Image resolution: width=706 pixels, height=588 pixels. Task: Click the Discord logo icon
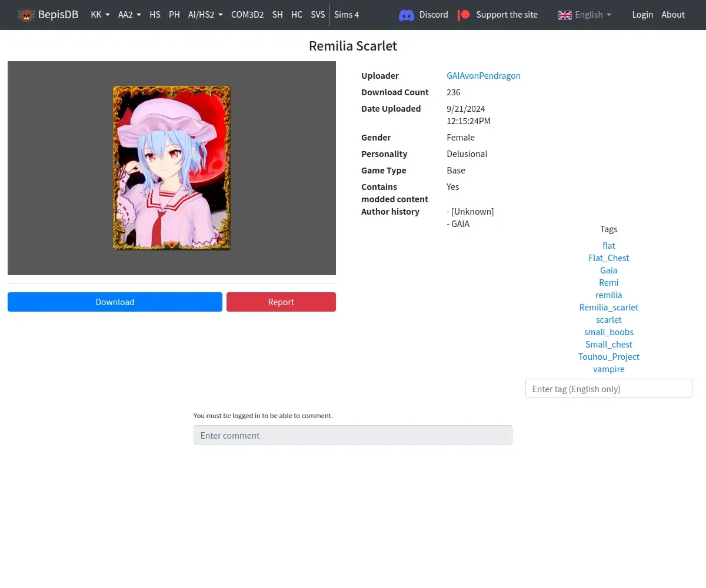click(x=407, y=15)
